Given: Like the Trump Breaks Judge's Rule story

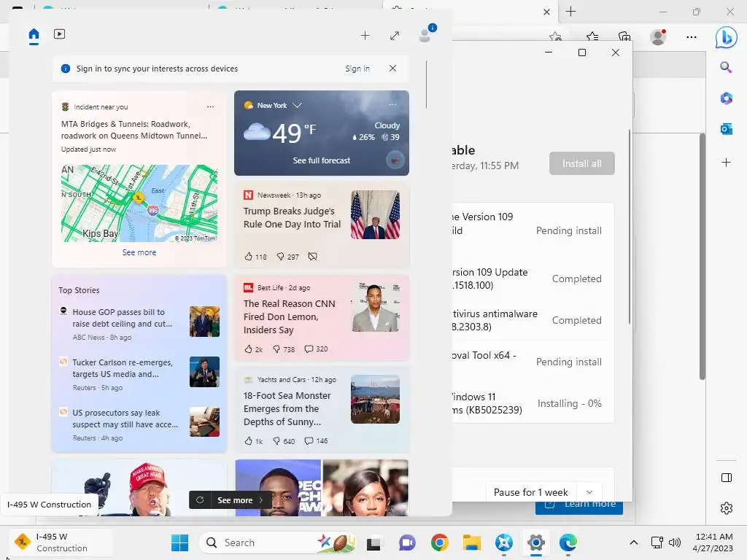Looking at the screenshot, I should (249, 257).
